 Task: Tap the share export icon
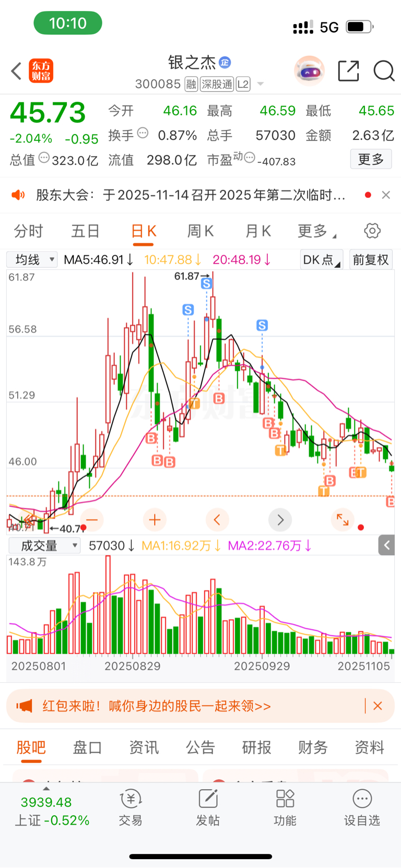(x=348, y=70)
